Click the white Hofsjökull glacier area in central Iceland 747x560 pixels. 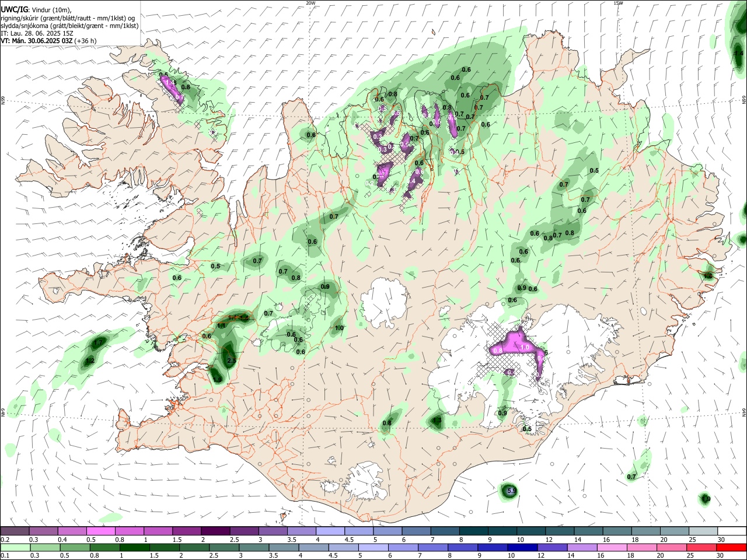click(x=383, y=303)
